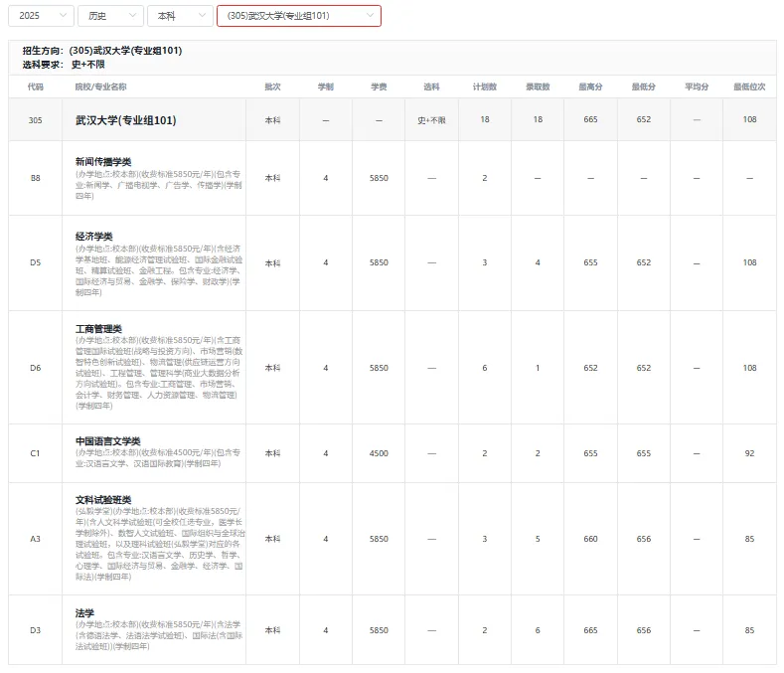Click rank 108 in the 305 row

click(x=749, y=119)
